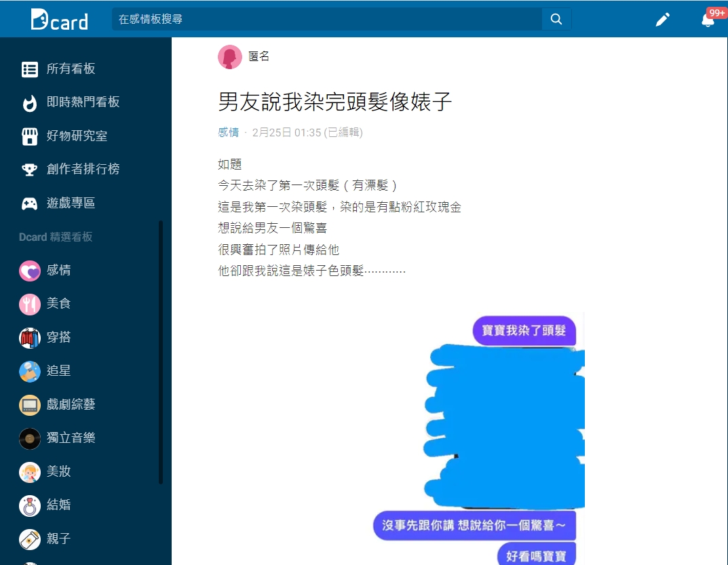Click the 穿搭 board clothes icon

pos(30,338)
